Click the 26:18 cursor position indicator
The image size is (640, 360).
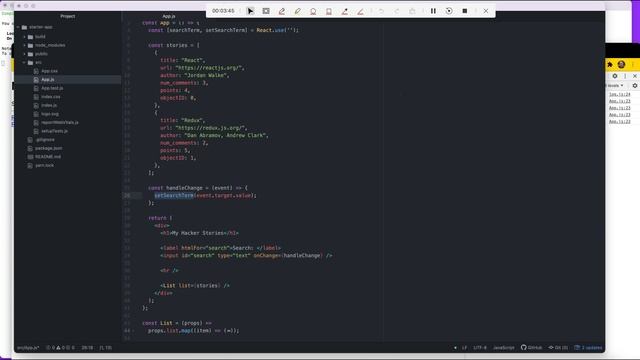coord(87,348)
